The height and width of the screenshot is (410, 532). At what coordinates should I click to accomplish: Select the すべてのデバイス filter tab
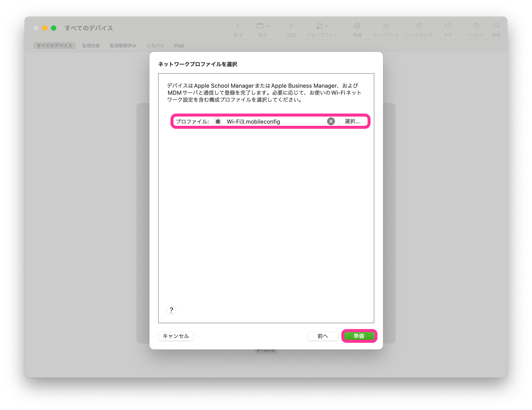pos(54,46)
